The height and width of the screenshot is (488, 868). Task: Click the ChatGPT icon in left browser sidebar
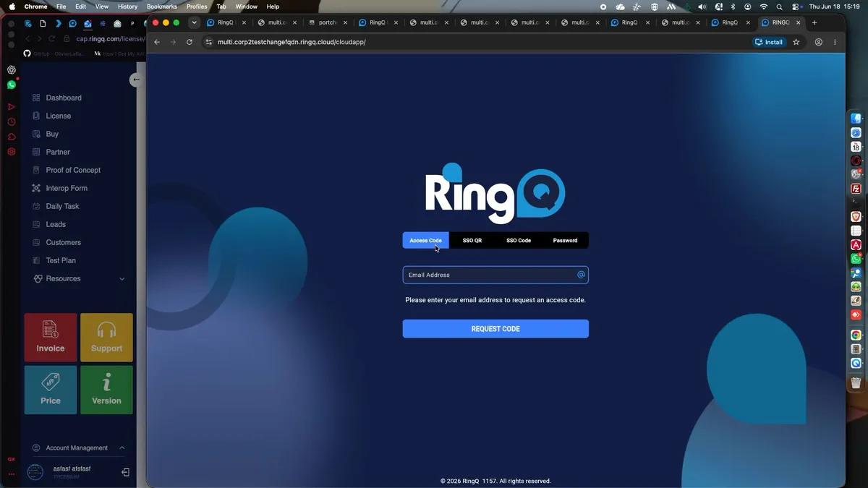(12, 70)
